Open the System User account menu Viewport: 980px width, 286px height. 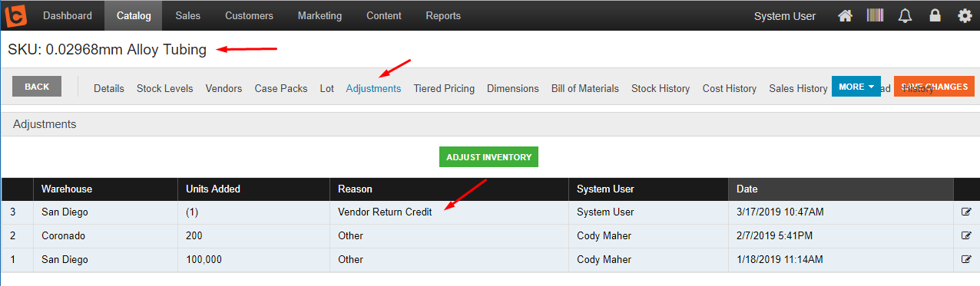click(785, 15)
